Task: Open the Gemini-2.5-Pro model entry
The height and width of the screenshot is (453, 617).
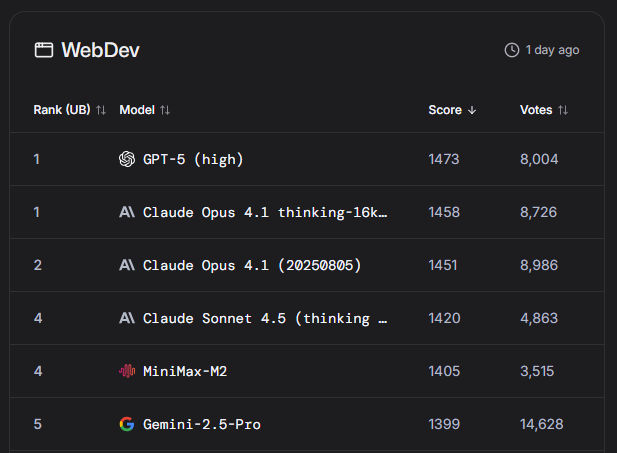Action: (x=202, y=424)
